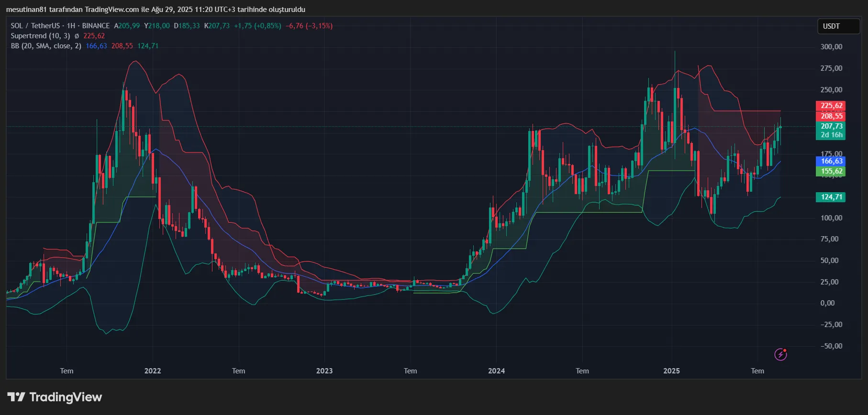Screen dimensions: 868x415
Task: Click the open value A205,99
Action: pyautogui.click(x=127, y=26)
